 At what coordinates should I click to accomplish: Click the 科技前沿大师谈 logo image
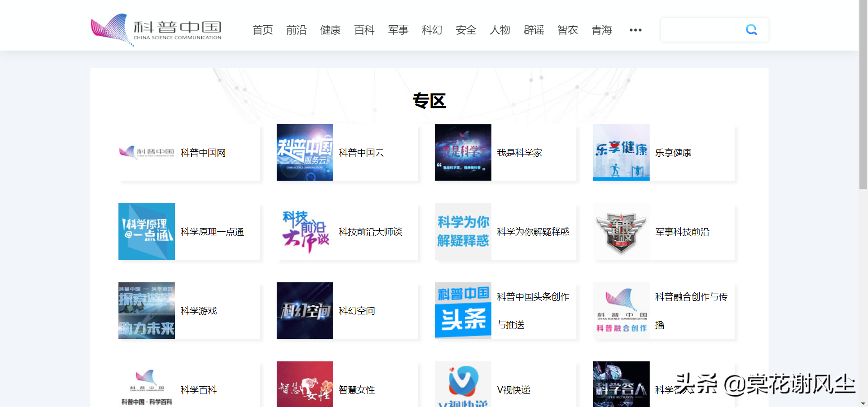(305, 231)
